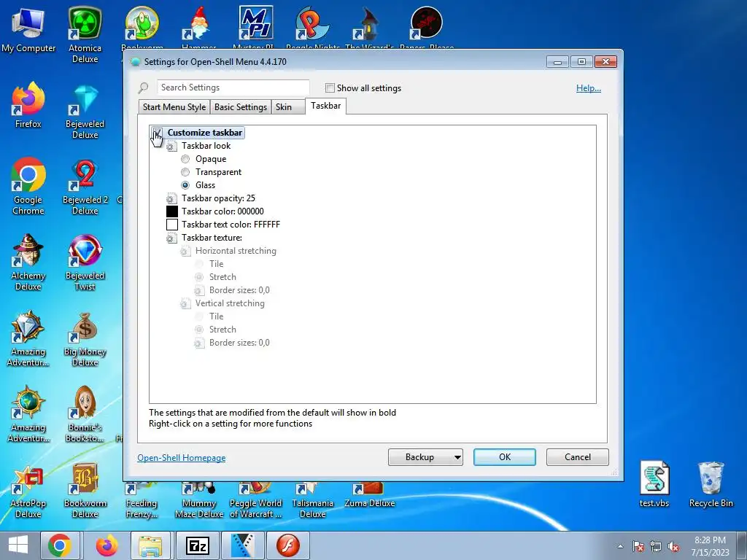Open Video editor from the taskbar
The image size is (747, 560).
[x=243, y=545]
